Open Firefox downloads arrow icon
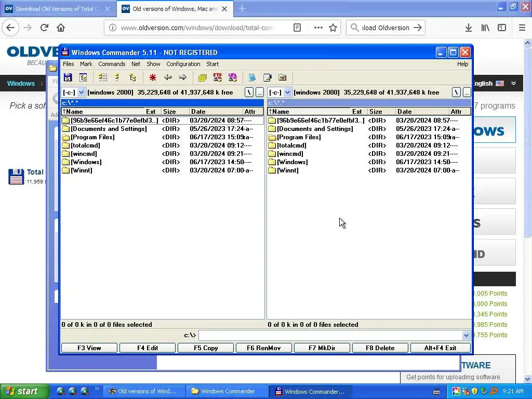 coord(469,28)
